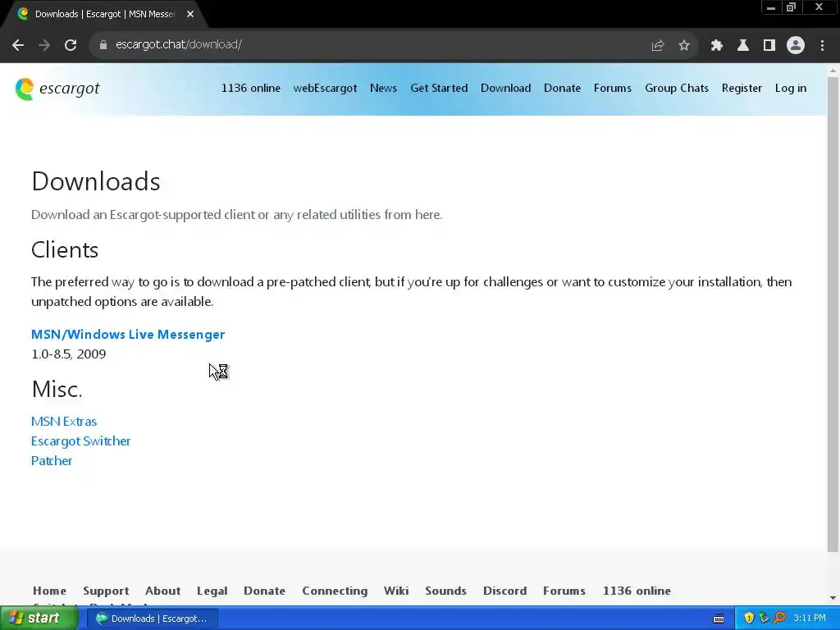The width and height of the screenshot is (840, 630).
Task: Open the Escargot Switcher link
Action: (x=81, y=441)
